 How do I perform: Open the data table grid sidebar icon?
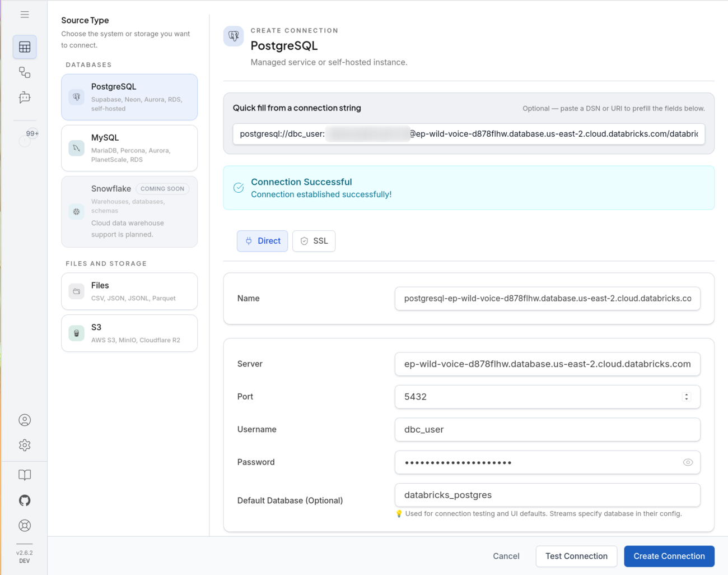click(x=25, y=47)
